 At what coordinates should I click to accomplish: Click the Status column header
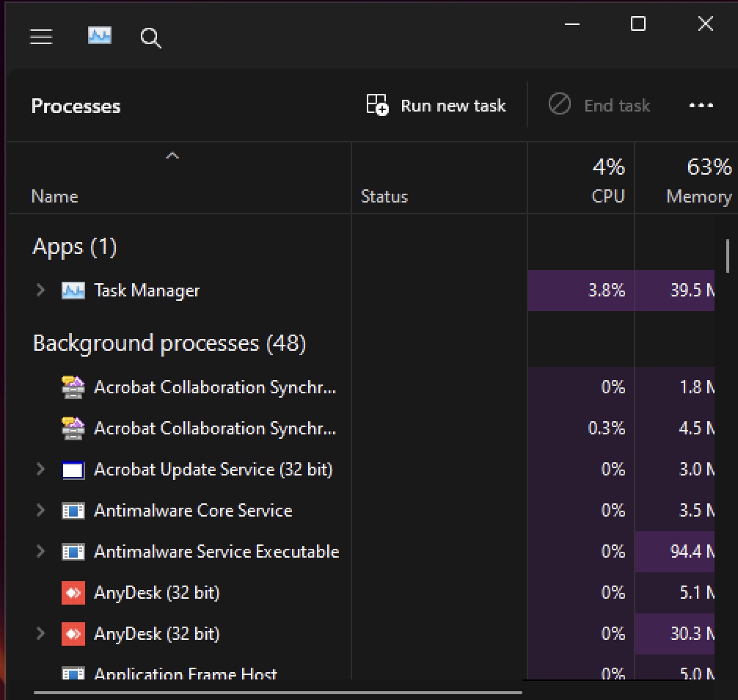384,197
